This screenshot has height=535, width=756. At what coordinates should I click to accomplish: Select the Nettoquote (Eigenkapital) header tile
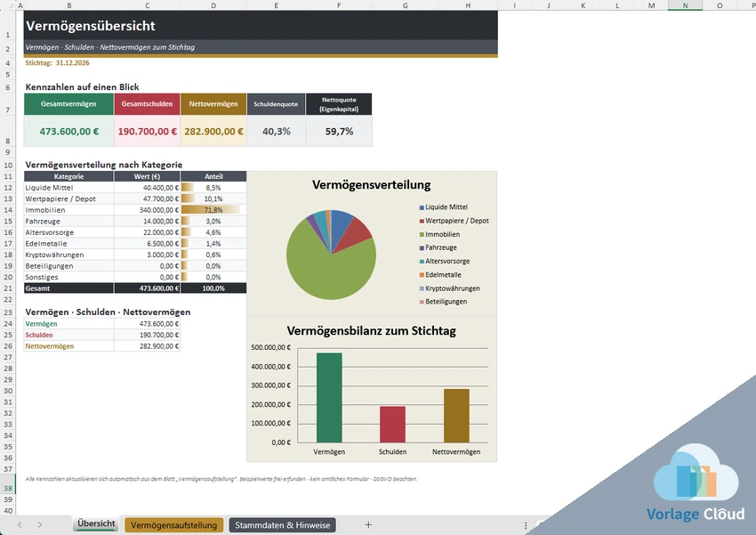pyautogui.click(x=339, y=104)
